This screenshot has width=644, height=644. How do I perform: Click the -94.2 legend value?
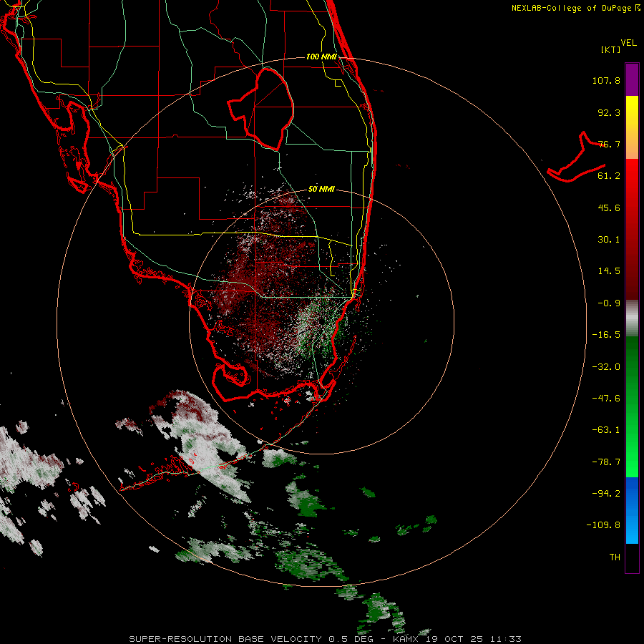tap(606, 493)
